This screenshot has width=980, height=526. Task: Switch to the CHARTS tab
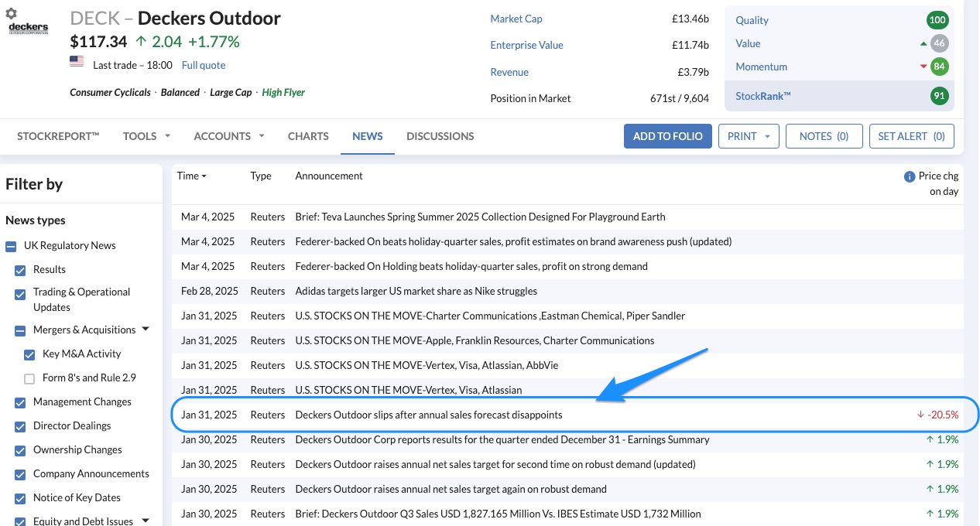point(308,136)
